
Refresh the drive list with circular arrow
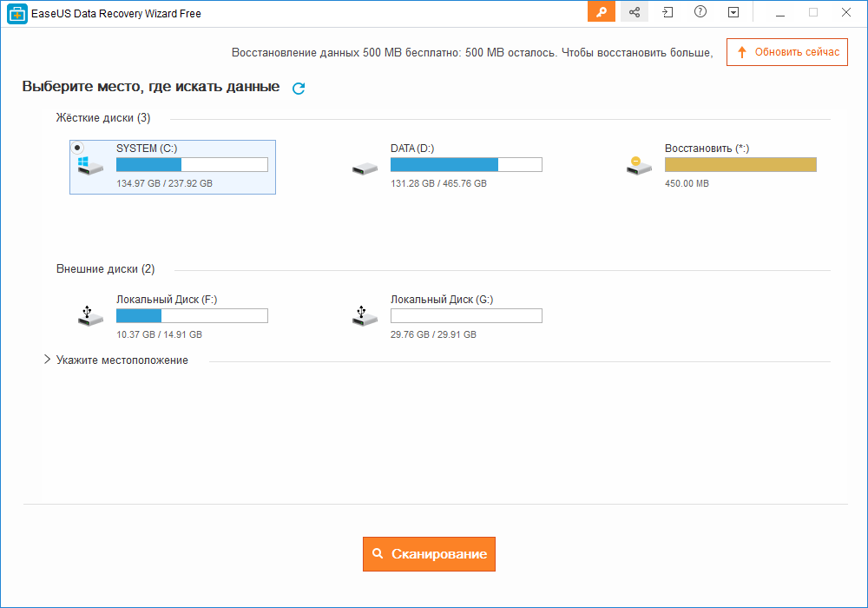tap(299, 88)
